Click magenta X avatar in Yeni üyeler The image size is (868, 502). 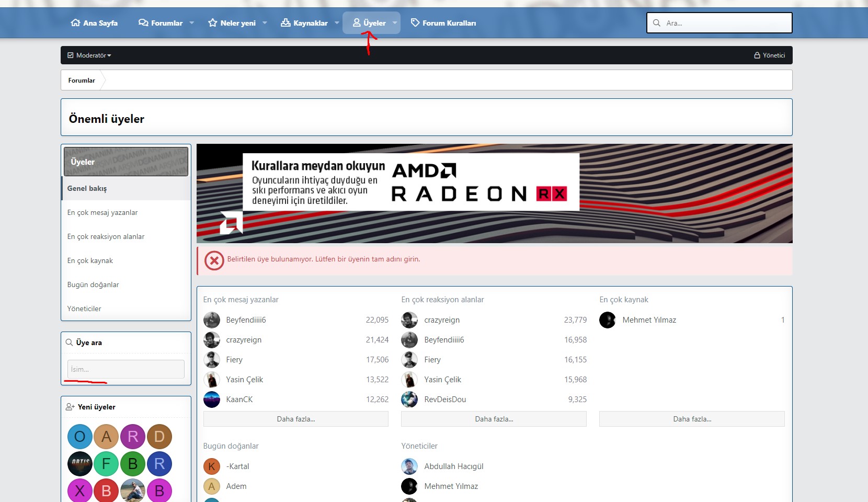tap(80, 491)
